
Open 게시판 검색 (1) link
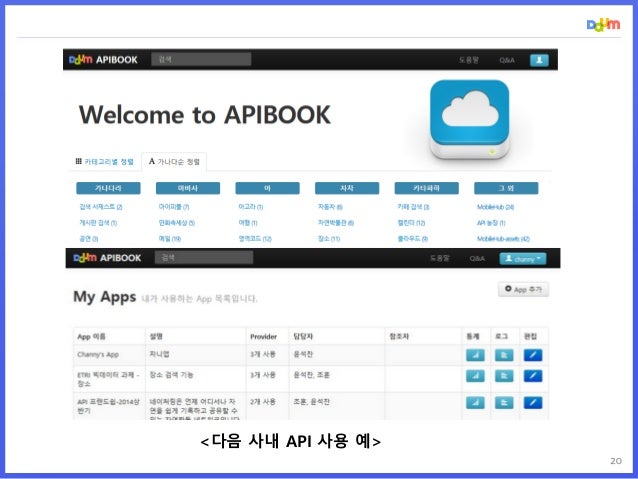[98, 223]
